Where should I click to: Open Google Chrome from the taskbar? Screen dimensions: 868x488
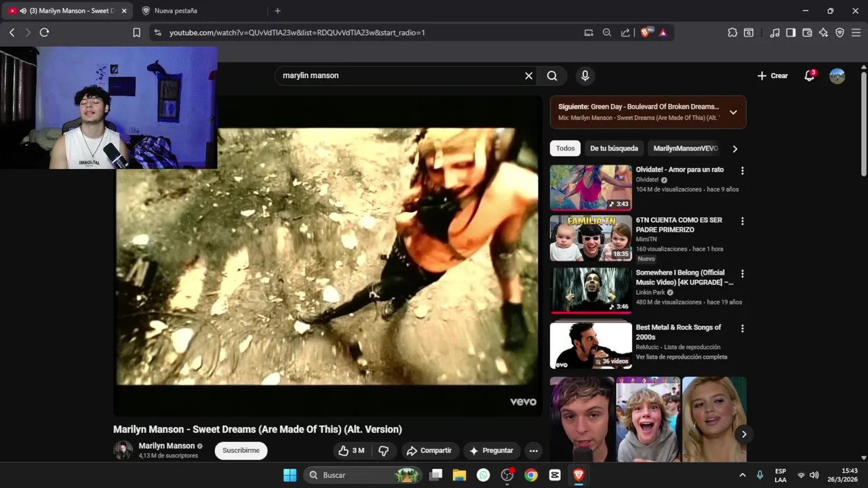coord(531,475)
